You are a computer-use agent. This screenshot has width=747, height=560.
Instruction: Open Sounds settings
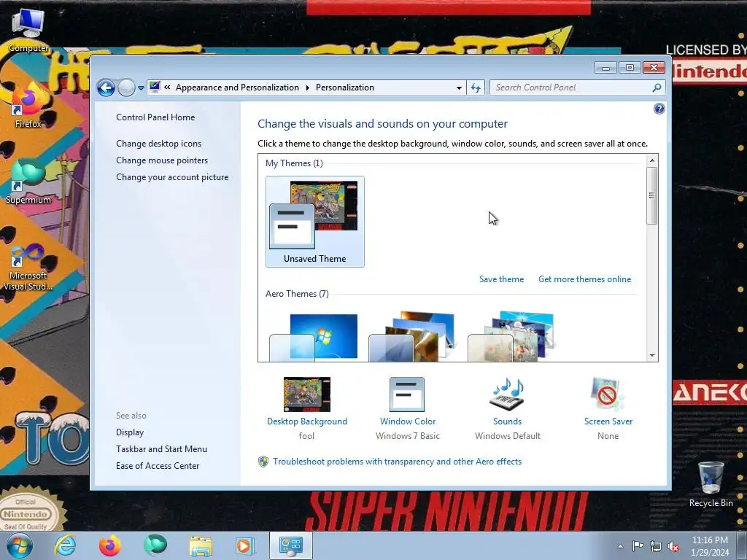[508, 408]
